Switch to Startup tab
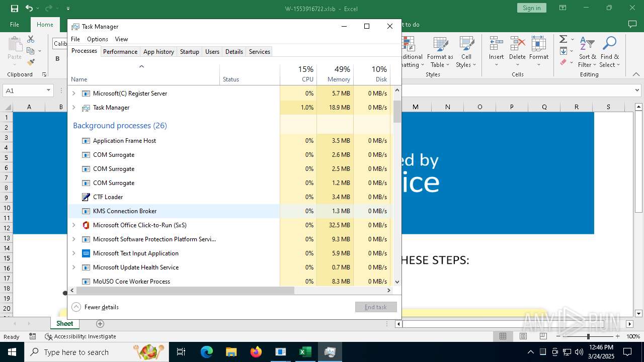The width and height of the screenshot is (644, 362). click(190, 52)
